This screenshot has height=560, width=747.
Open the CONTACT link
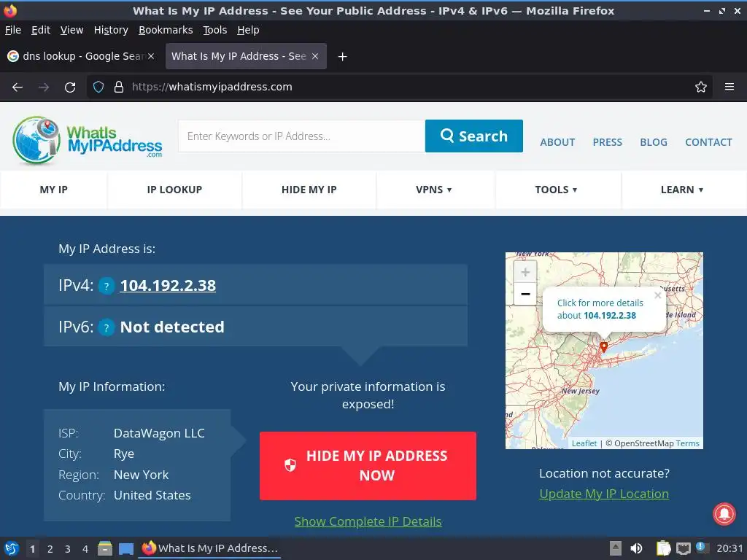tap(708, 142)
